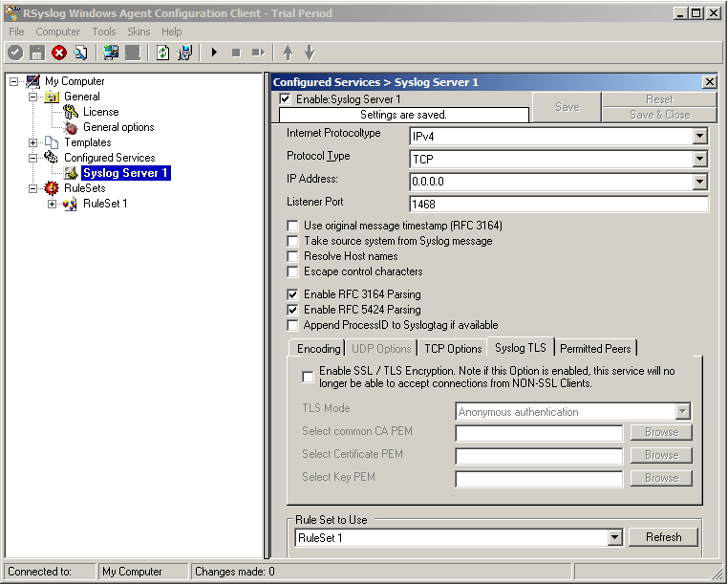Image resolution: width=728 pixels, height=585 pixels.
Task: Enable Use original message timestamp option
Action: [x=292, y=226]
